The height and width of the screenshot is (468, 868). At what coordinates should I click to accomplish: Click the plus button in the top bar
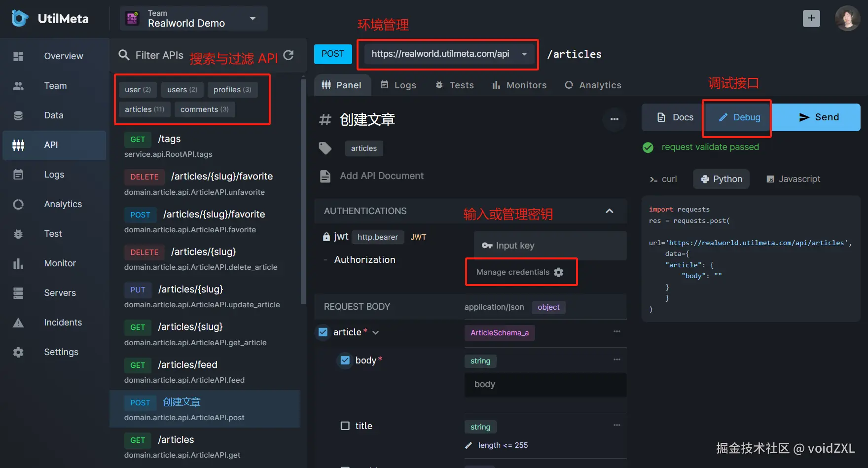[811, 18]
